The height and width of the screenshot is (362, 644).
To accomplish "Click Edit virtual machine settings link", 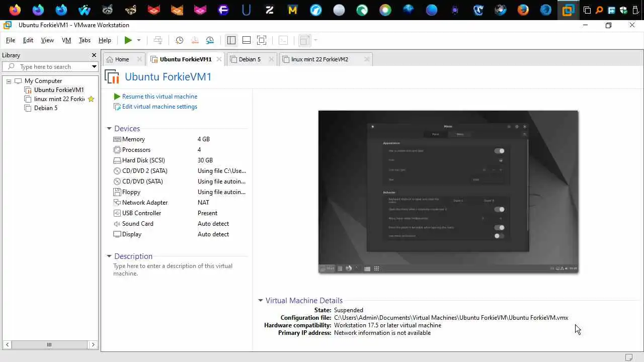I will point(159,107).
